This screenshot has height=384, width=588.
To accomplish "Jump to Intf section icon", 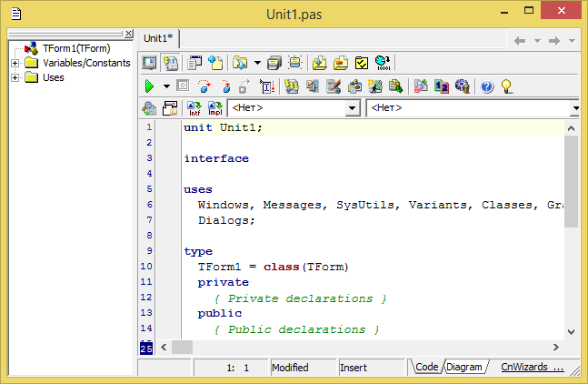I will click(x=194, y=108).
